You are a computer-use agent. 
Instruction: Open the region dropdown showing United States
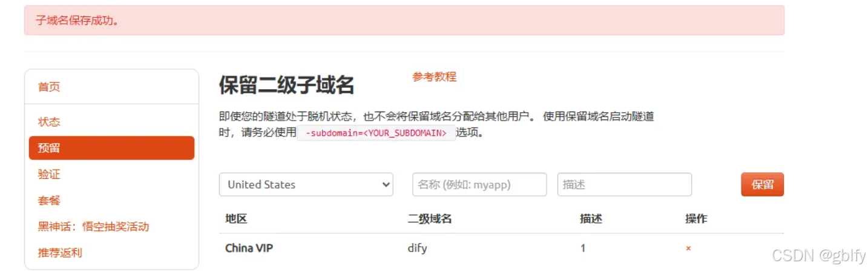(x=306, y=185)
